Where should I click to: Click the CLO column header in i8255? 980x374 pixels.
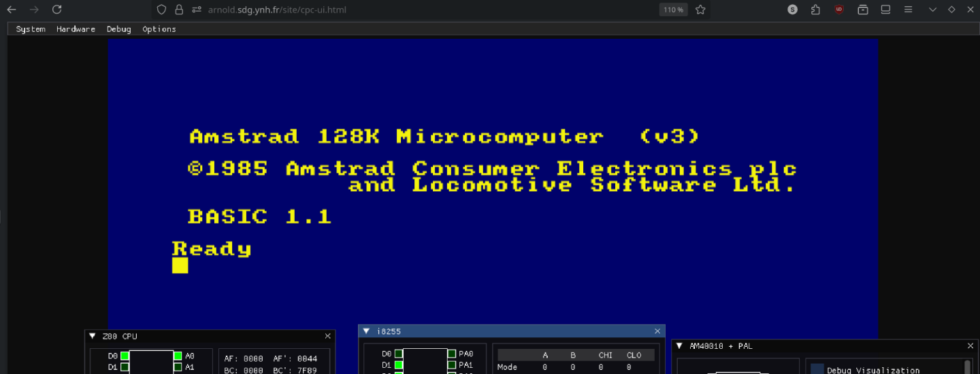tap(634, 355)
